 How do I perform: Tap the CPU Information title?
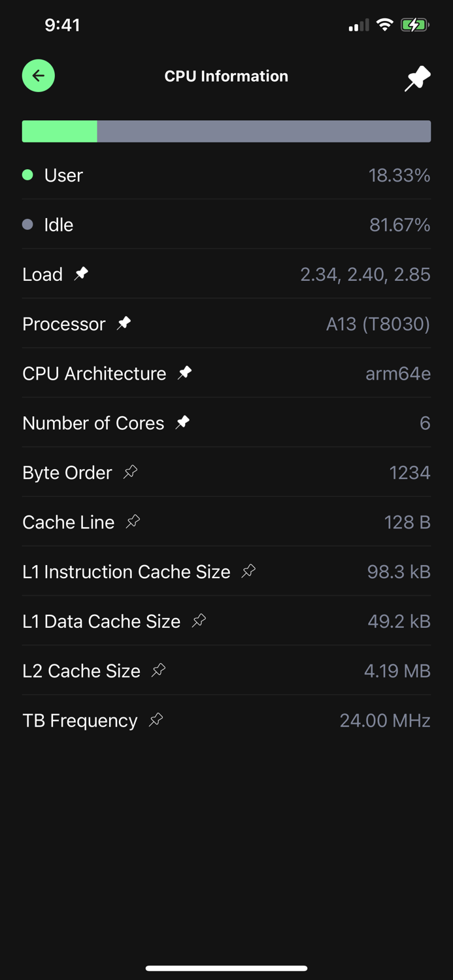tap(226, 76)
